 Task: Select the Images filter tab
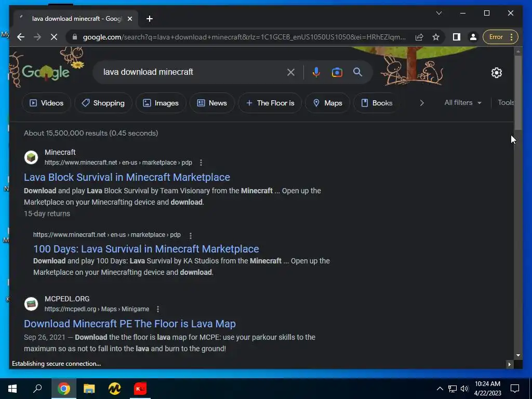[x=161, y=103]
